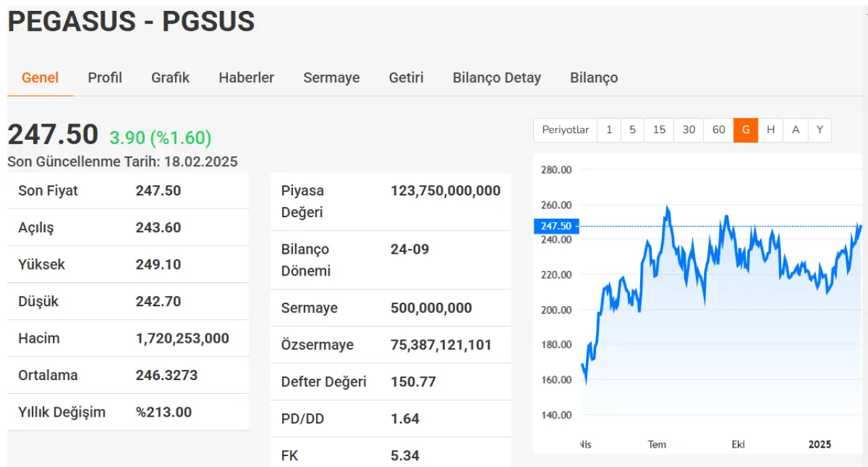
Task: Click the Periyotlar button
Action: click(x=566, y=130)
